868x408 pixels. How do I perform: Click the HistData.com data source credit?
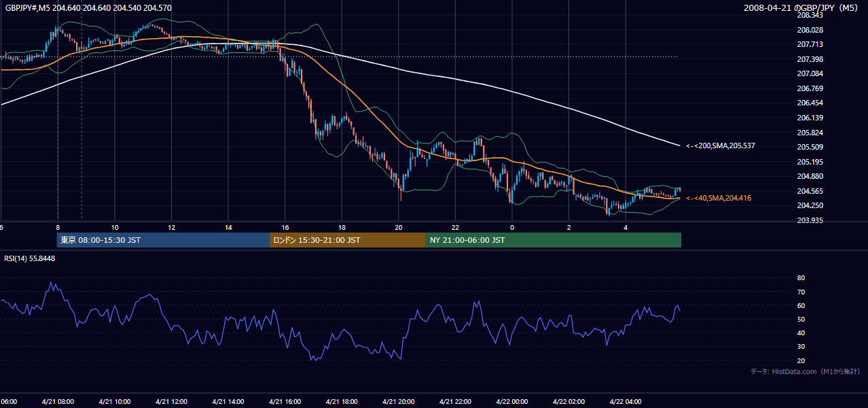[x=805, y=371]
